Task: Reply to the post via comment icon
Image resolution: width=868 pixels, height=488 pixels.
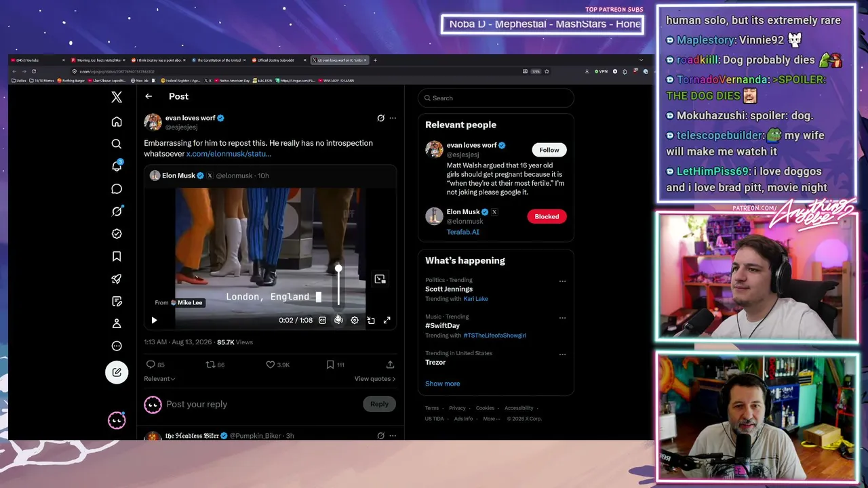Action: pos(151,365)
